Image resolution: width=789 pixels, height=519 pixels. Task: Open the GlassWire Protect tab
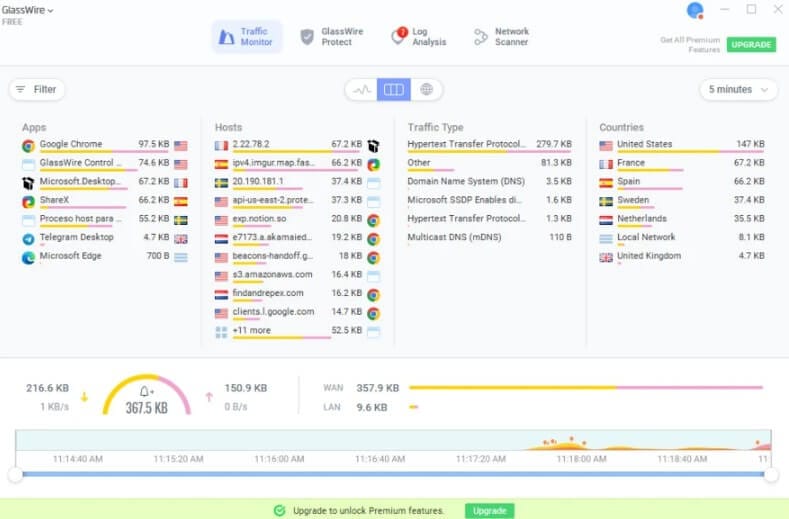click(332, 37)
